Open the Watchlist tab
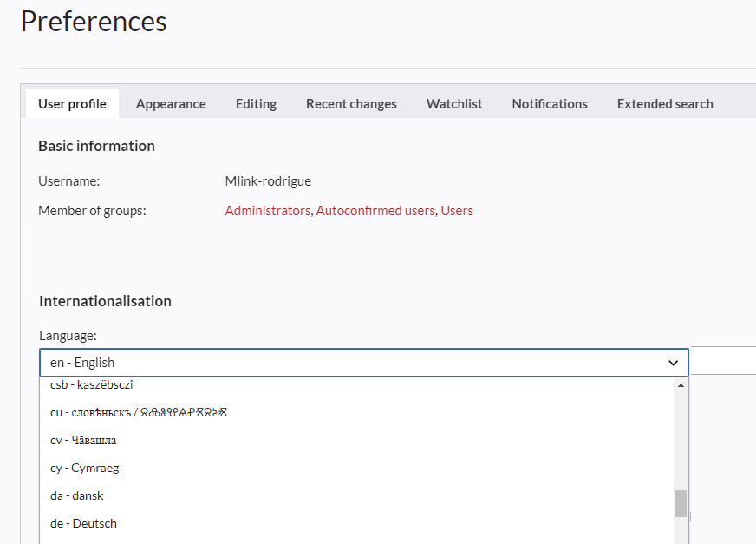The width and height of the screenshot is (756, 544). [x=454, y=104]
